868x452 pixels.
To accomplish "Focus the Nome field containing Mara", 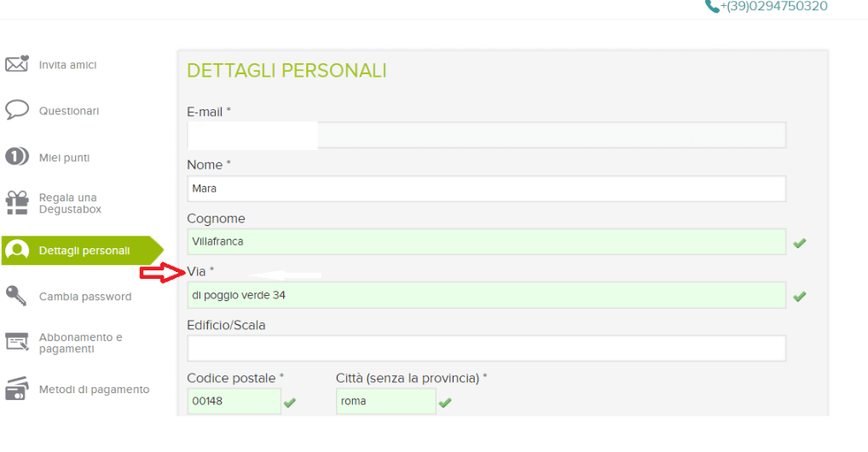I will click(486, 189).
